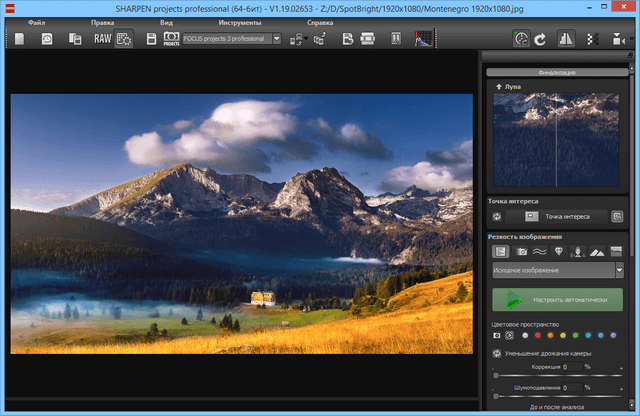Select the diamond sharpening preset icon
This screenshot has width=640, height=416.
tap(559, 252)
